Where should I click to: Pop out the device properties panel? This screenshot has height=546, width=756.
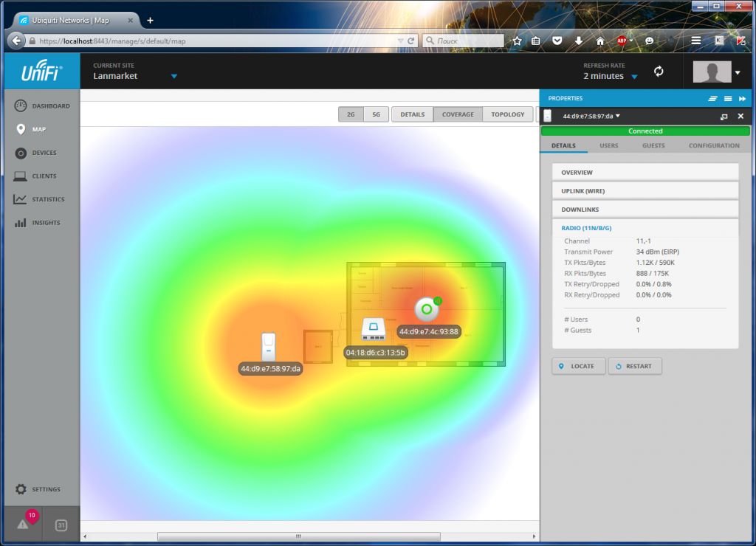tap(724, 117)
